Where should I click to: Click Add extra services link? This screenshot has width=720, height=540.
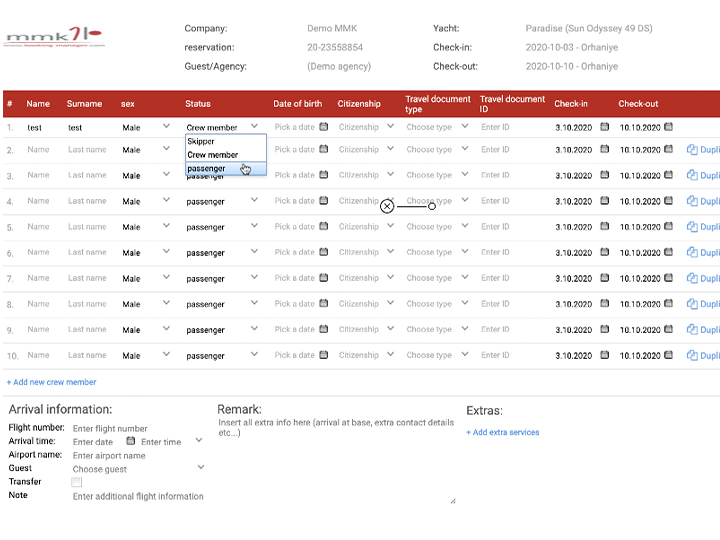502,432
